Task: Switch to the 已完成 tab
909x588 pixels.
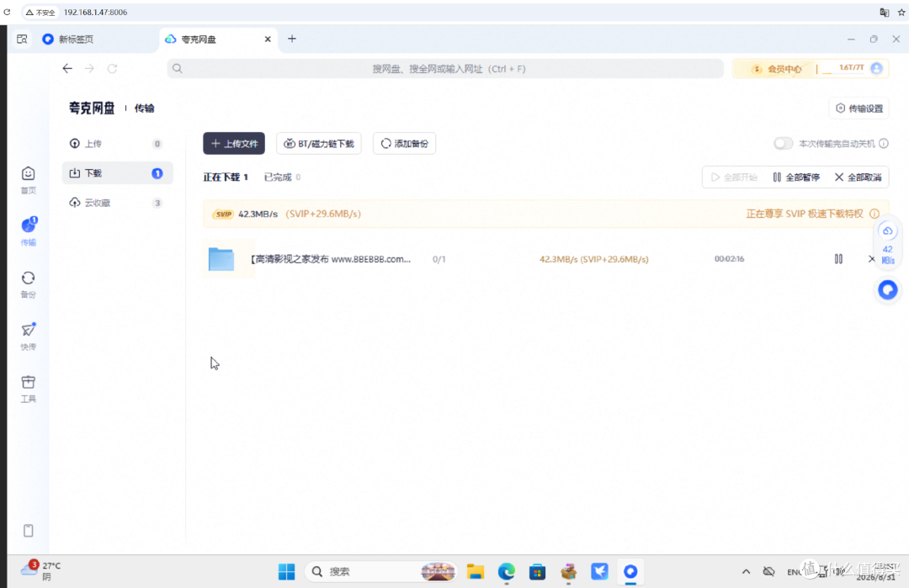Action: (x=282, y=177)
